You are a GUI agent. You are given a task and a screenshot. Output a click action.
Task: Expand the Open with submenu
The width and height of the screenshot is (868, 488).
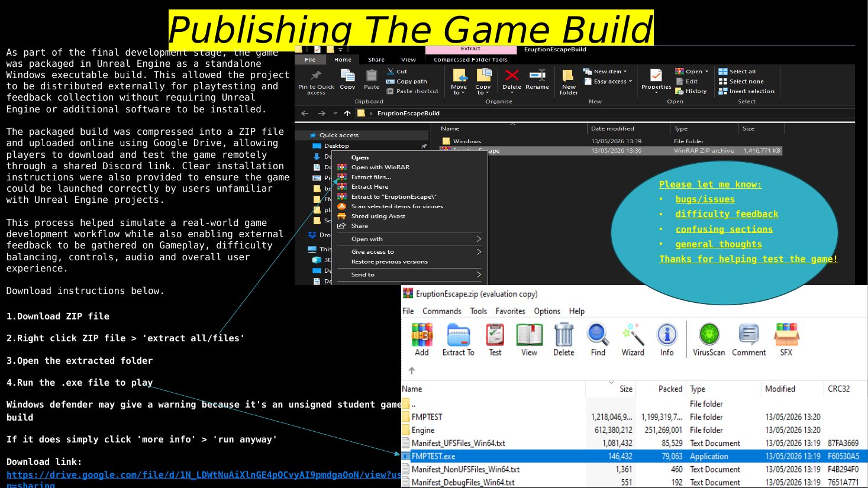[x=409, y=239]
